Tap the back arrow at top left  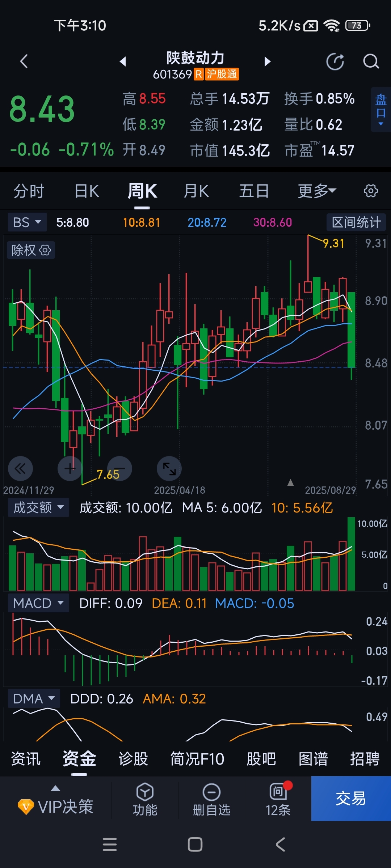pos(24,61)
